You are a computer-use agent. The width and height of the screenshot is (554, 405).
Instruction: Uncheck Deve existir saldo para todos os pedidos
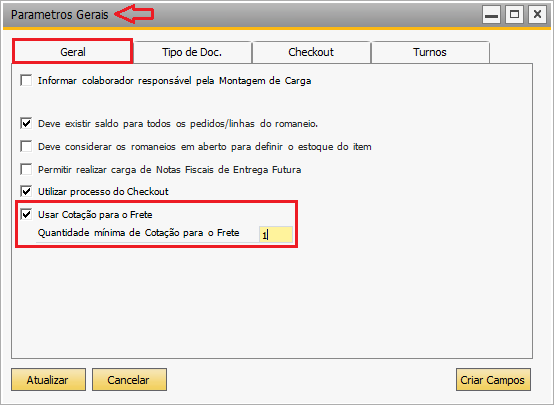[26, 123]
